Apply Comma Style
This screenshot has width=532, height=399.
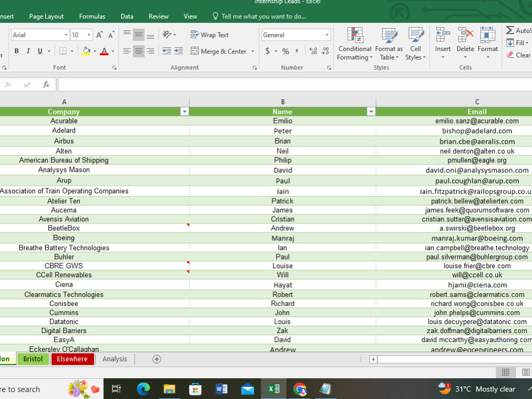pos(297,51)
